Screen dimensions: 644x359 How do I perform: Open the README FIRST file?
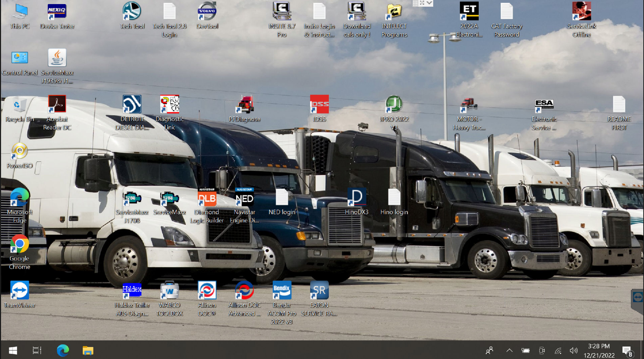(x=619, y=113)
